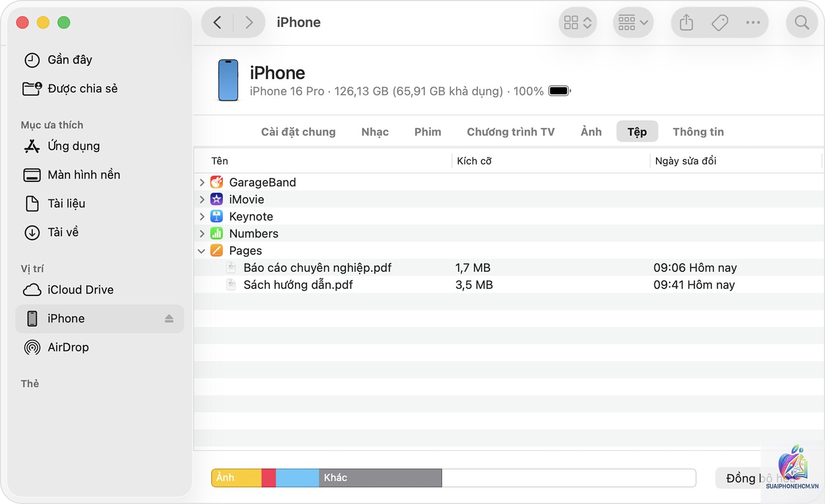Click the iPhone 16 Pro storage info text
Image resolution: width=825 pixels, height=504 pixels.
[397, 92]
